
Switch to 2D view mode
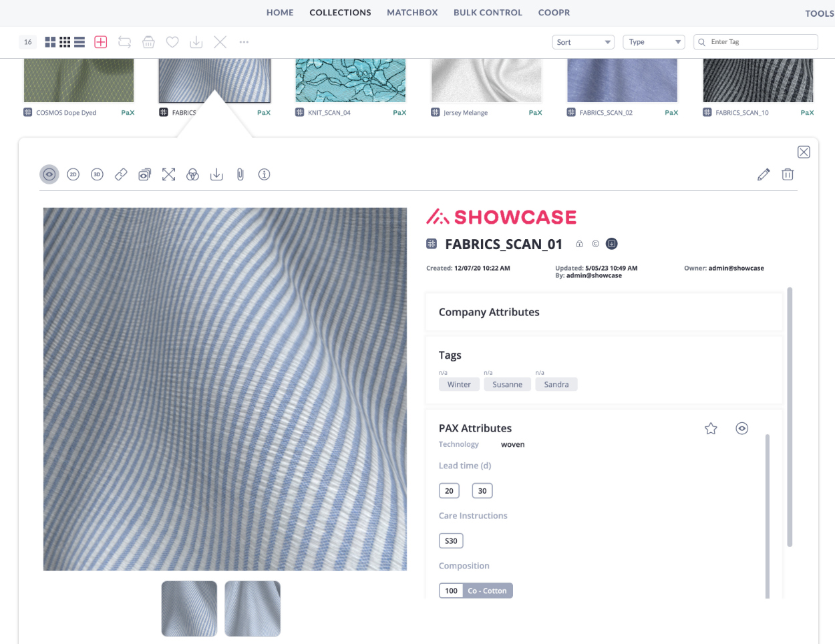73,174
